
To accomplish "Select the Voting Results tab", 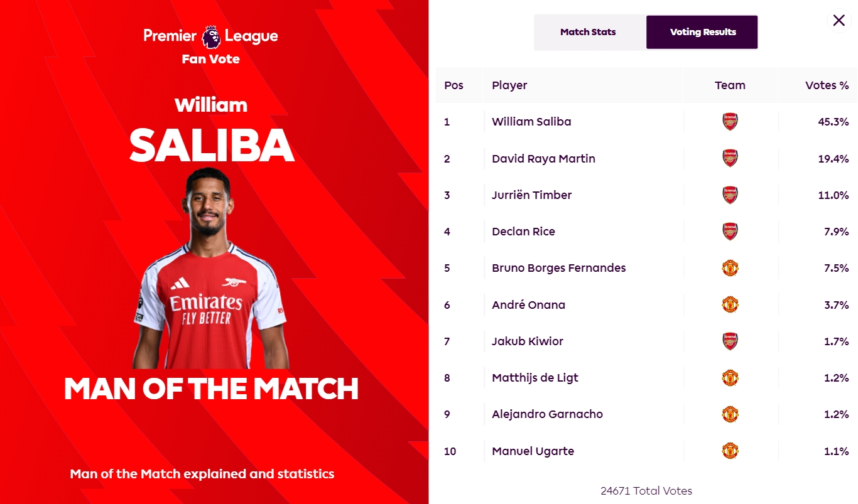I will point(702,32).
